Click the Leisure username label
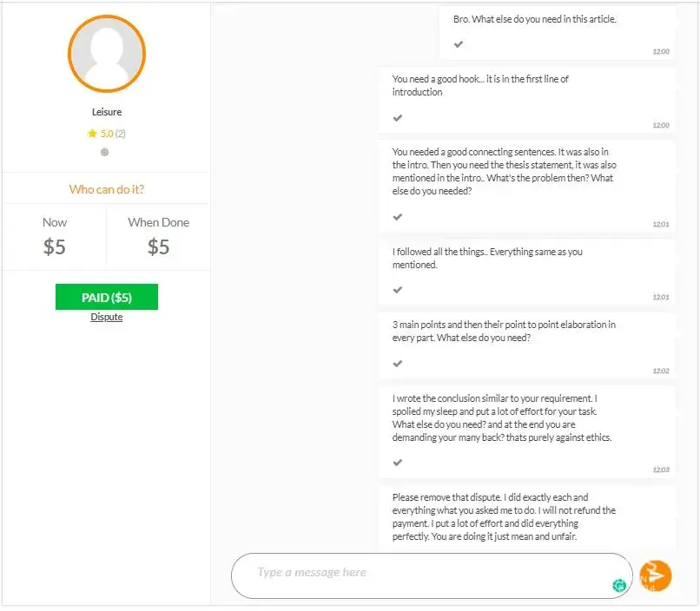The height and width of the screenshot is (611, 700). coord(107,112)
